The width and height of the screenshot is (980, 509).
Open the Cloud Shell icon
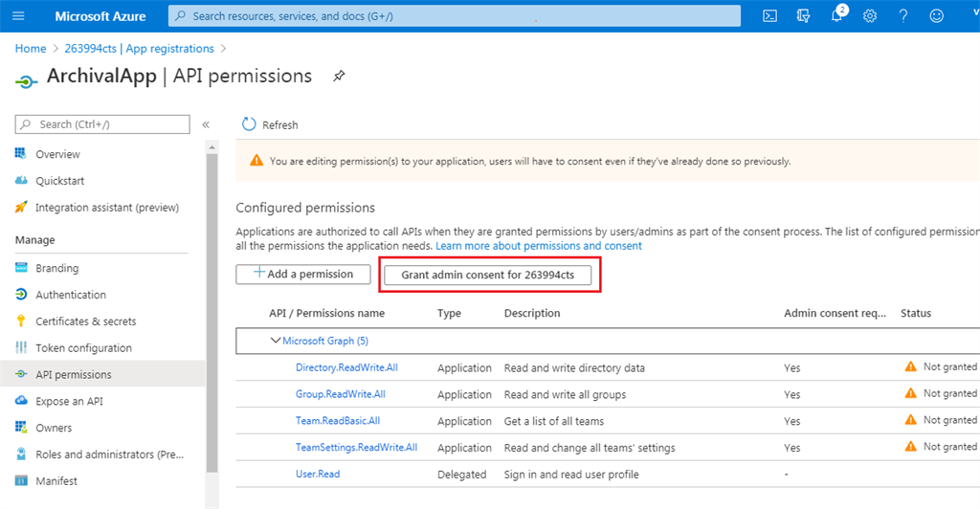pos(770,16)
